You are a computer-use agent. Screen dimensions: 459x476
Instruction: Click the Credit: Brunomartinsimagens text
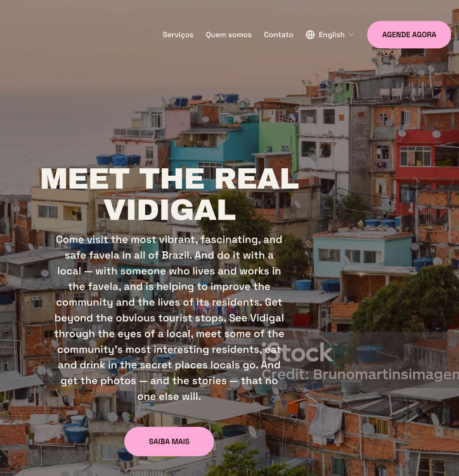[x=360, y=374]
